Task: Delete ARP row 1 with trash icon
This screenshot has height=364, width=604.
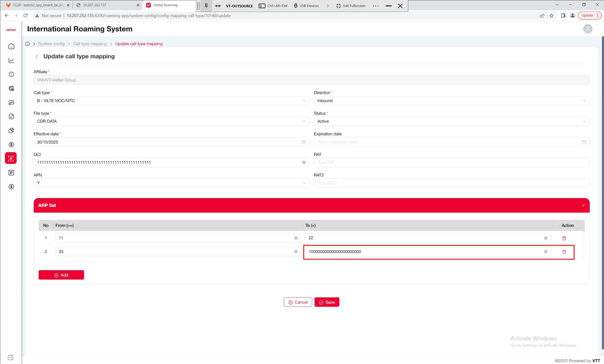Action: [x=564, y=238]
